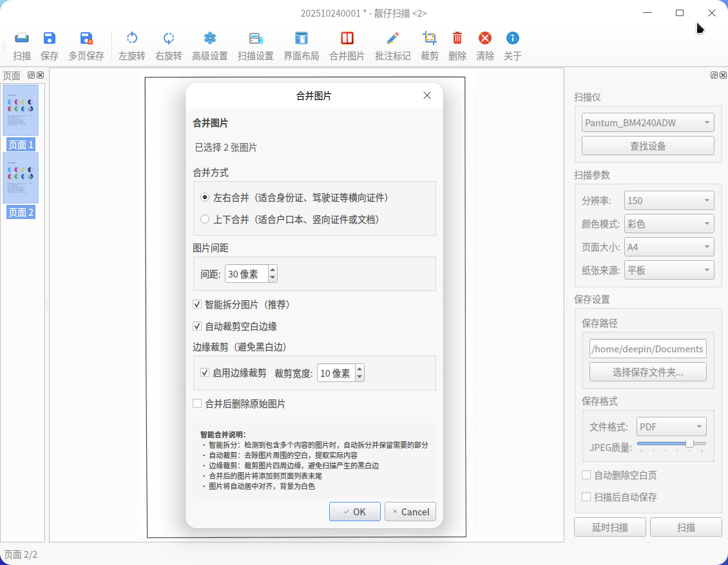Select 左右合并 radio option
728x565 pixels.
tap(205, 198)
